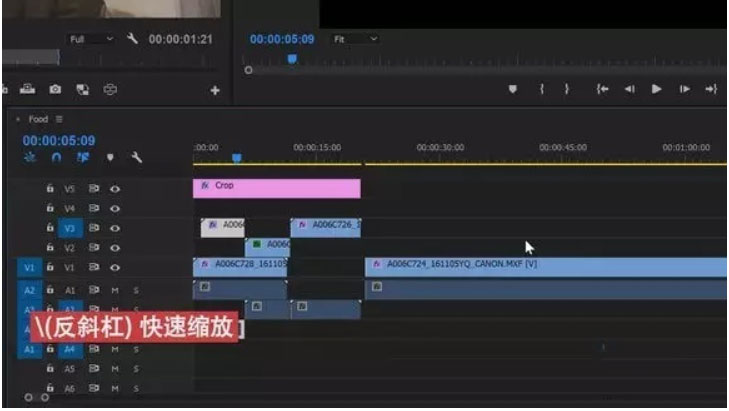Click the Program monitor scrubber playhead

[292, 59]
